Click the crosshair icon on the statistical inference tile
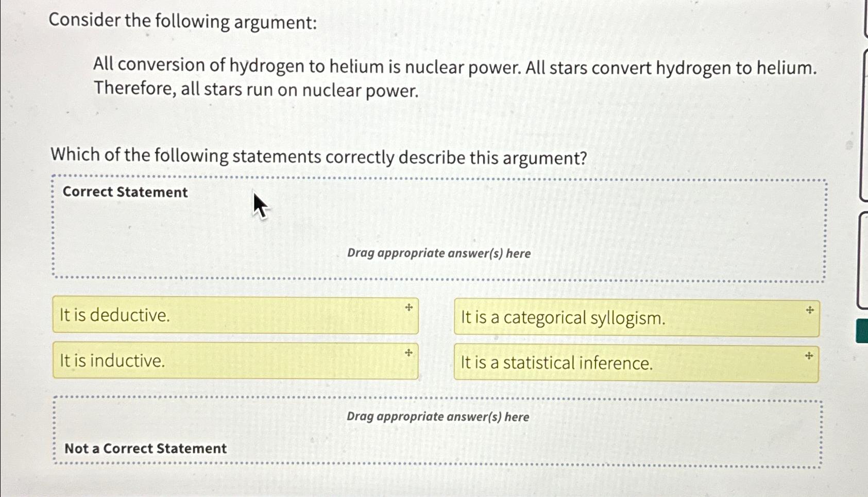 pos(809,355)
